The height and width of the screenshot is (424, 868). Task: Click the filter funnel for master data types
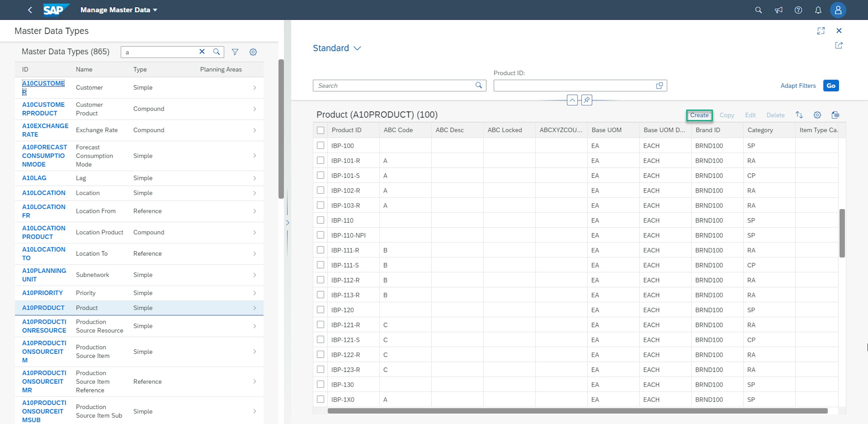(x=235, y=52)
